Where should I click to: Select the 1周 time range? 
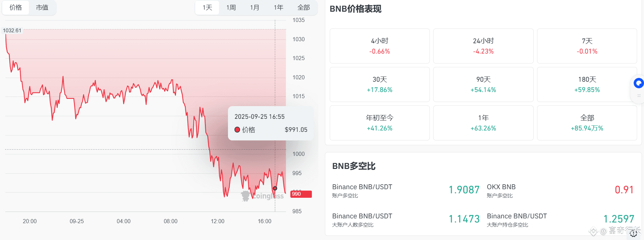(x=231, y=8)
